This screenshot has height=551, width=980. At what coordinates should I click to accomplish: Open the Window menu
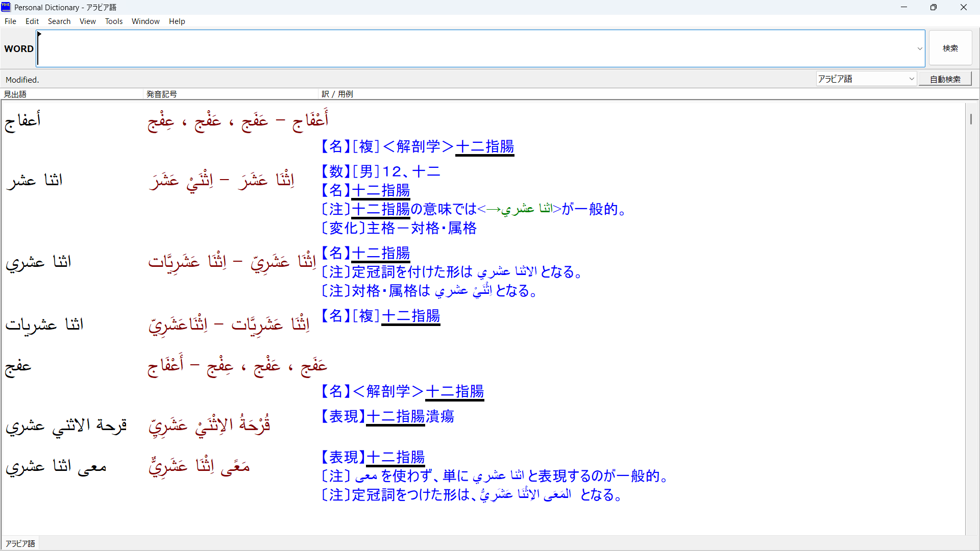coord(145,21)
